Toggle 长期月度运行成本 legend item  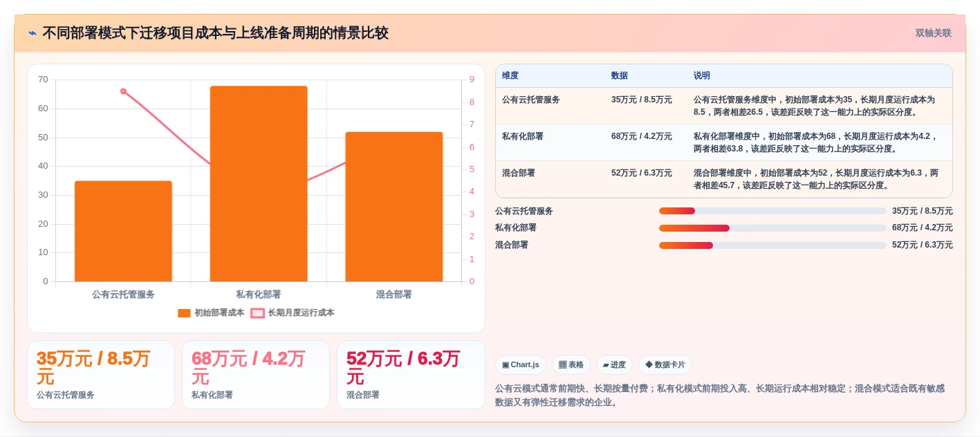tap(293, 313)
